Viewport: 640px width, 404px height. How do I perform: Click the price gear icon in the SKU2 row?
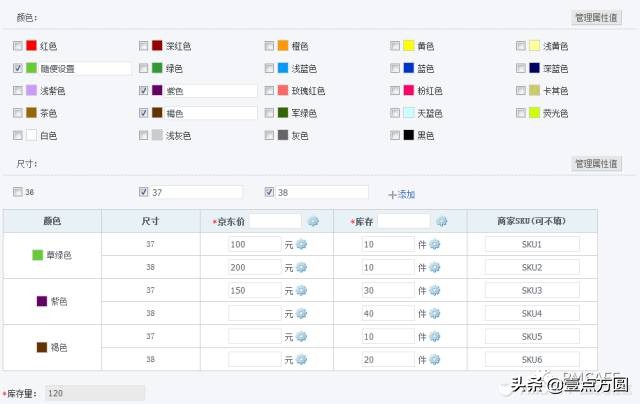(x=301, y=267)
